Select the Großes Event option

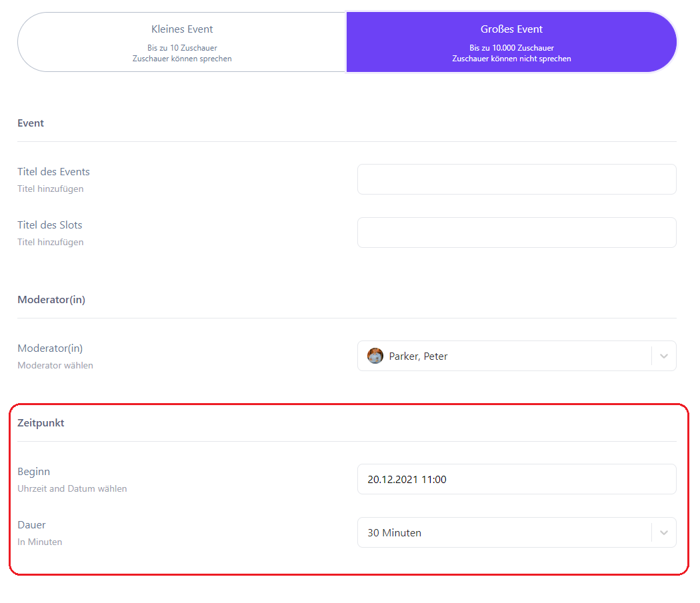coord(511,42)
